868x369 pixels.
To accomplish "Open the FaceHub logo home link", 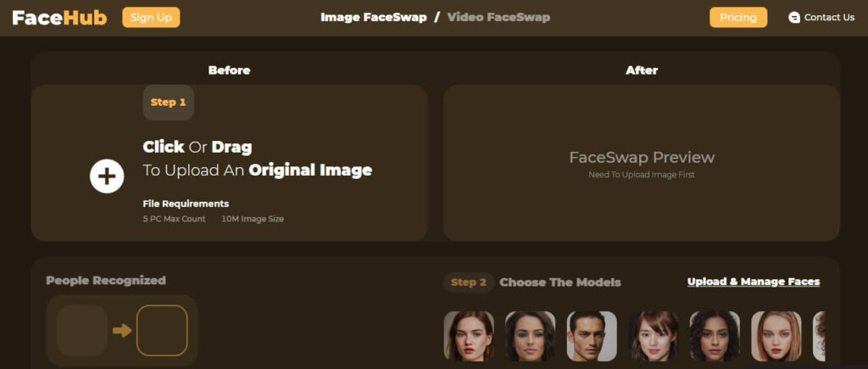I will 59,18.
